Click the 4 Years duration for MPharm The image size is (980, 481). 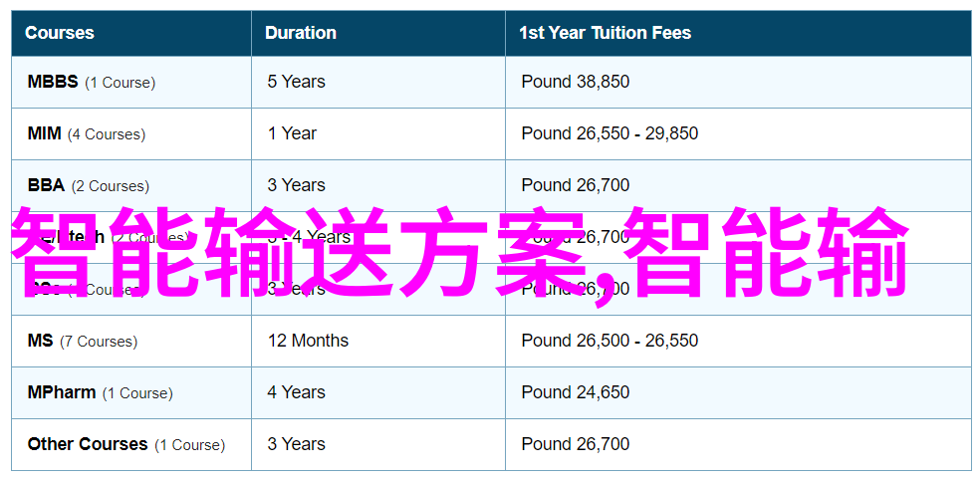coord(296,393)
